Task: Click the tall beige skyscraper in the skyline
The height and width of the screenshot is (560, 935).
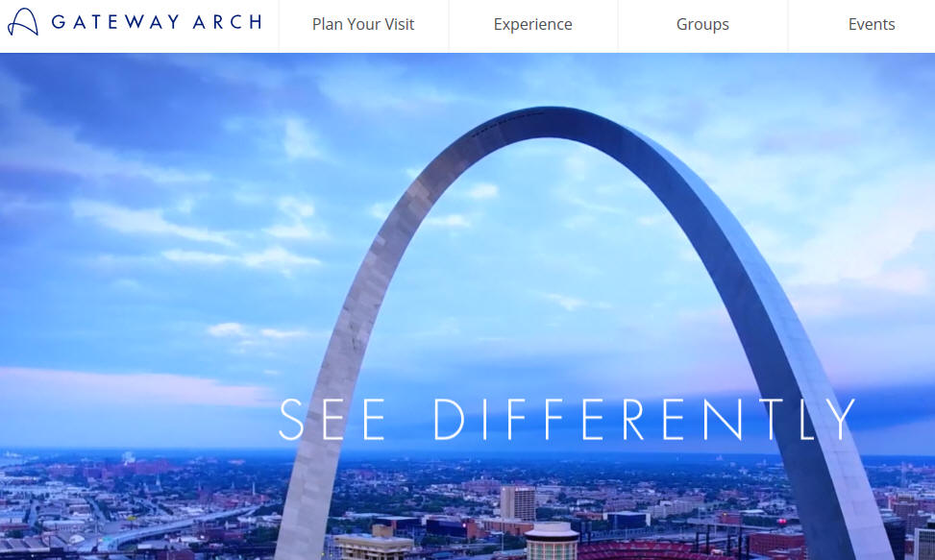Action: point(518,503)
